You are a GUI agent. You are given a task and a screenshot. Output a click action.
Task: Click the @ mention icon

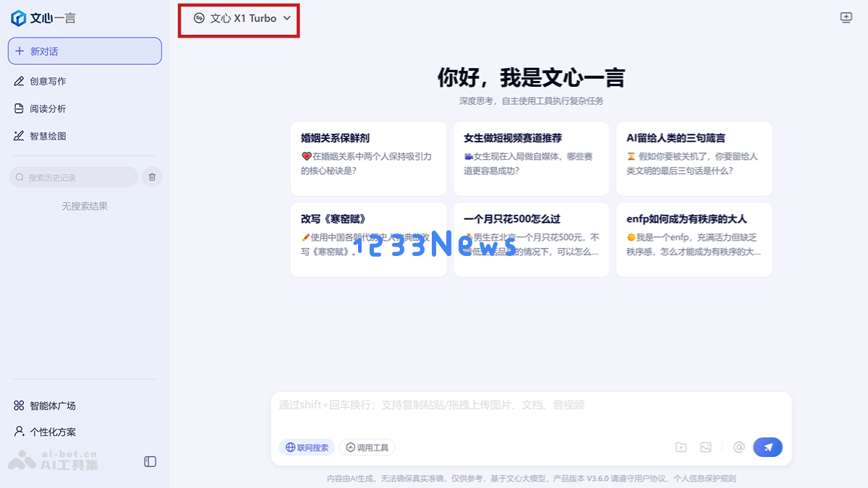click(739, 448)
